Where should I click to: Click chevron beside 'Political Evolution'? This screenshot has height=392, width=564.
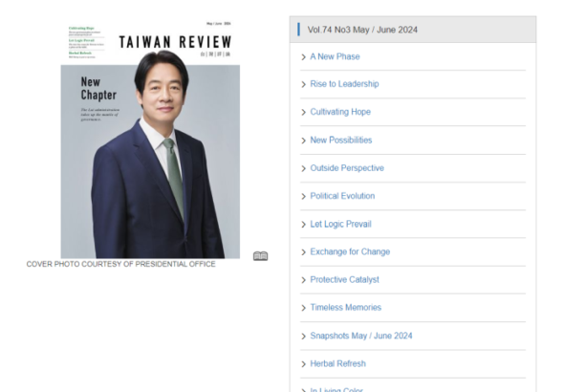pos(303,196)
